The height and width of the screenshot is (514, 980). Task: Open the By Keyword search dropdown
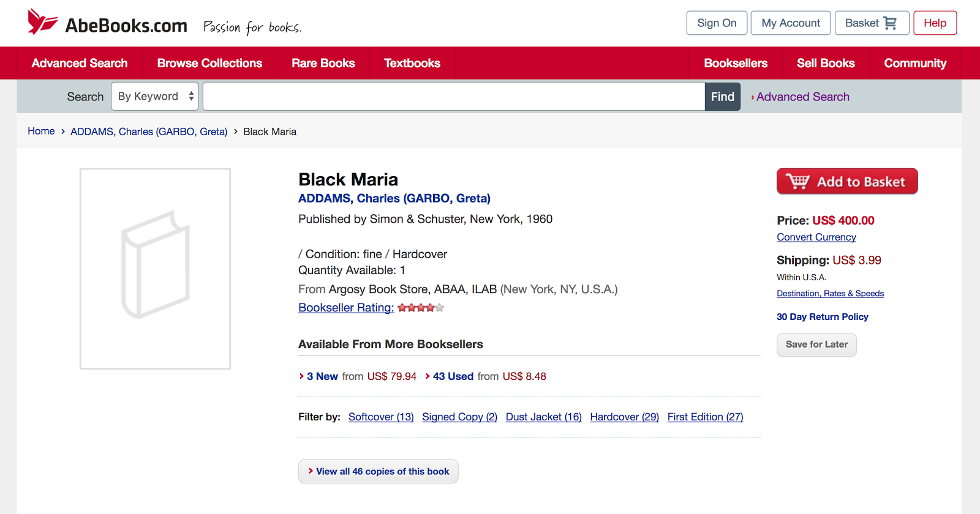[155, 97]
